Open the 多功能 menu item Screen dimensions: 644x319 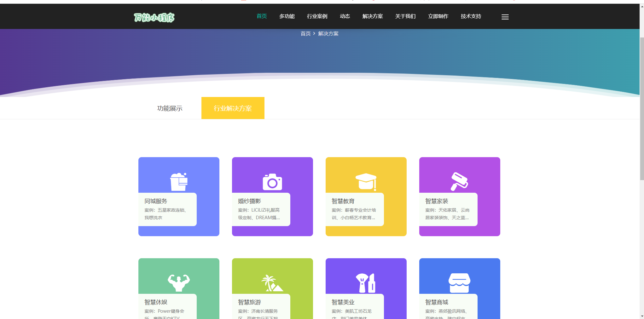pyautogui.click(x=287, y=16)
